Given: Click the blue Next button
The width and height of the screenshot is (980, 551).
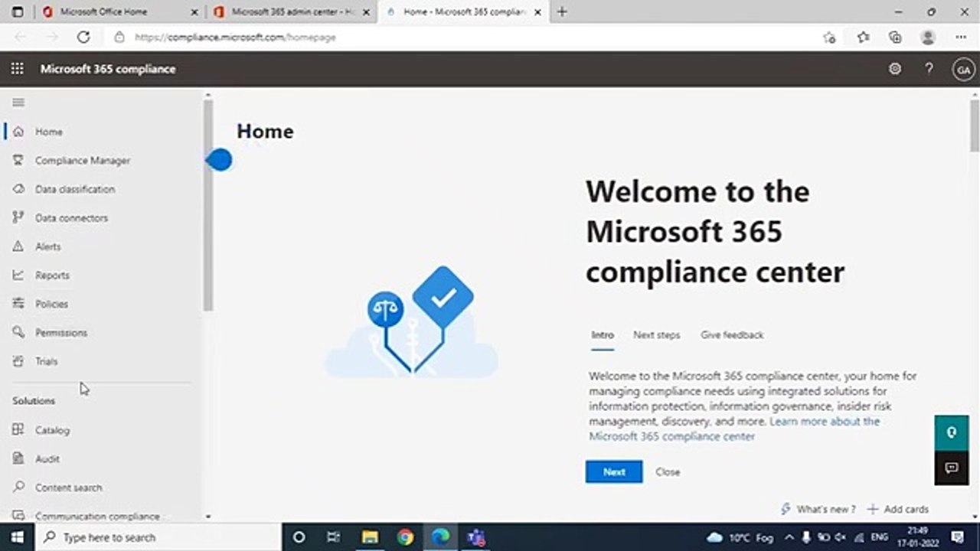Looking at the screenshot, I should 614,472.
